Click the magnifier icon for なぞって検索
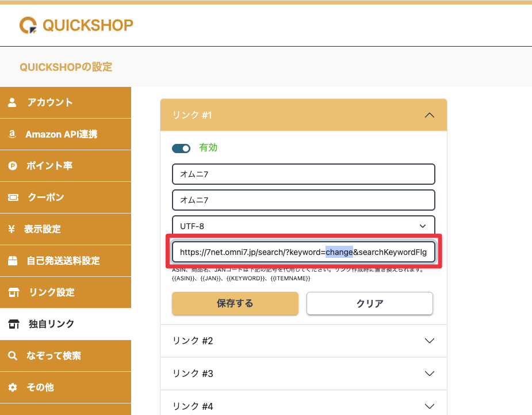 click(x=12, y=356)
